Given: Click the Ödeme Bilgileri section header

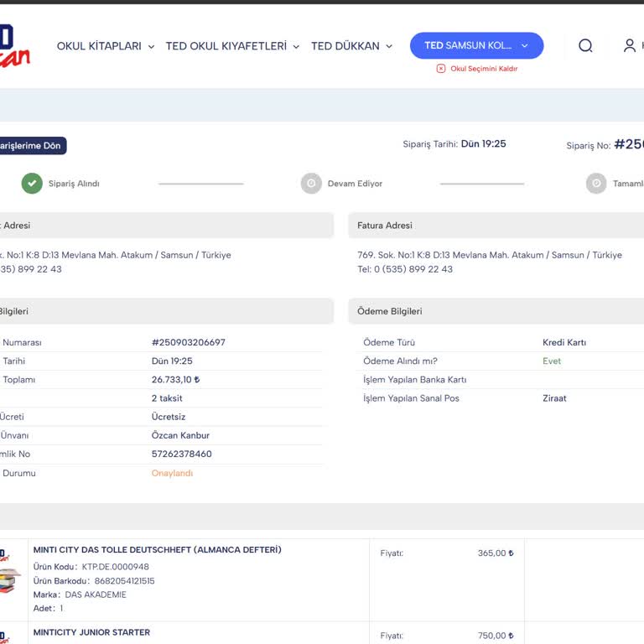Looking at the screenshot, I should (390, 311).
